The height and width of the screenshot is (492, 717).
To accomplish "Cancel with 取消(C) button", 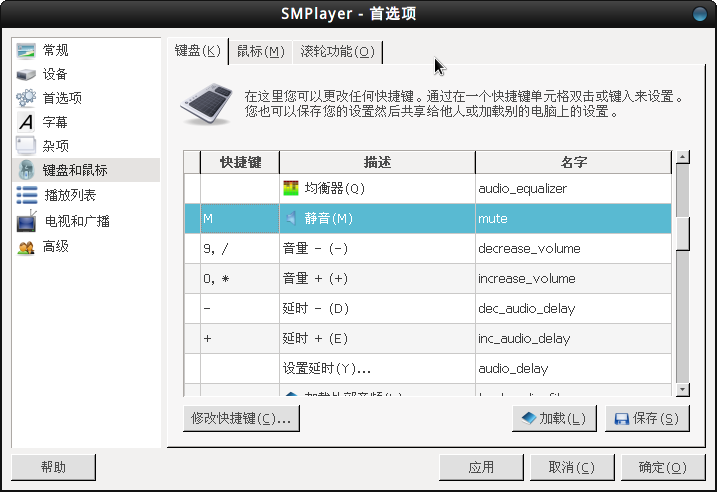I will click(x=572, y=467).
